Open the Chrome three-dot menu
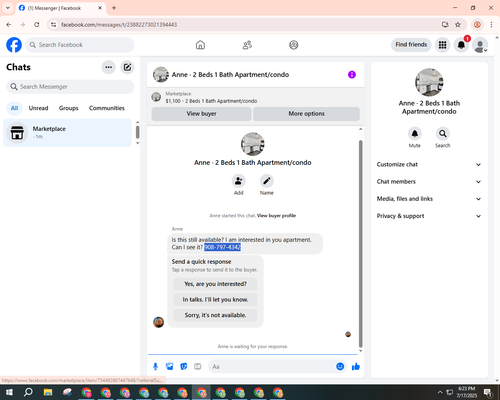The height and width of the screenshot is (400, 500). (x=491, y=25)
